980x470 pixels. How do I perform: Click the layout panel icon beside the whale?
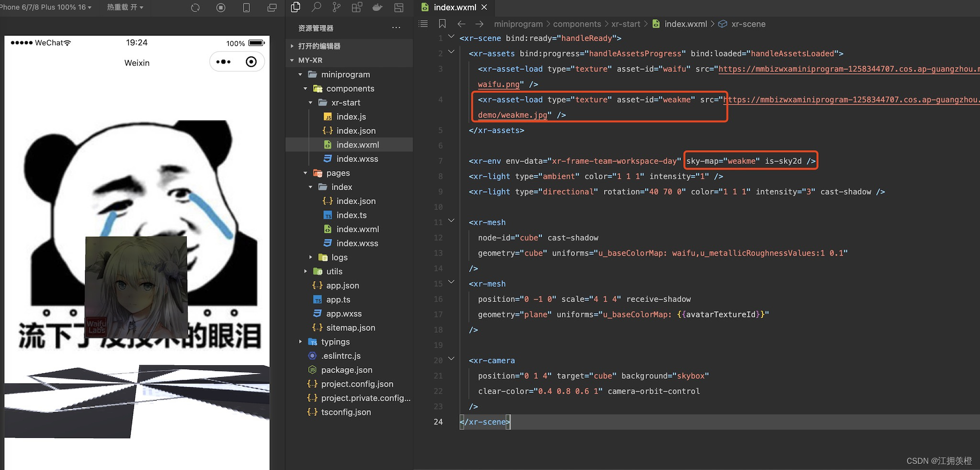pos(399,7)
